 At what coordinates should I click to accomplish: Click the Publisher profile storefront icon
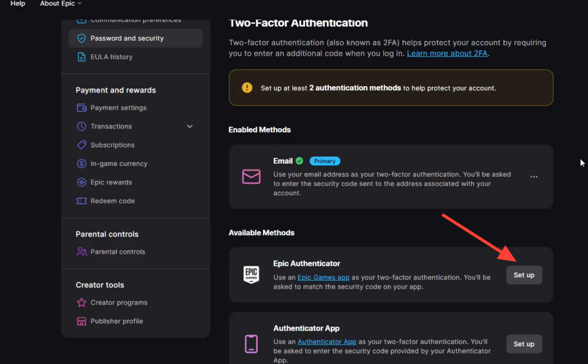[x=82, y=322]
